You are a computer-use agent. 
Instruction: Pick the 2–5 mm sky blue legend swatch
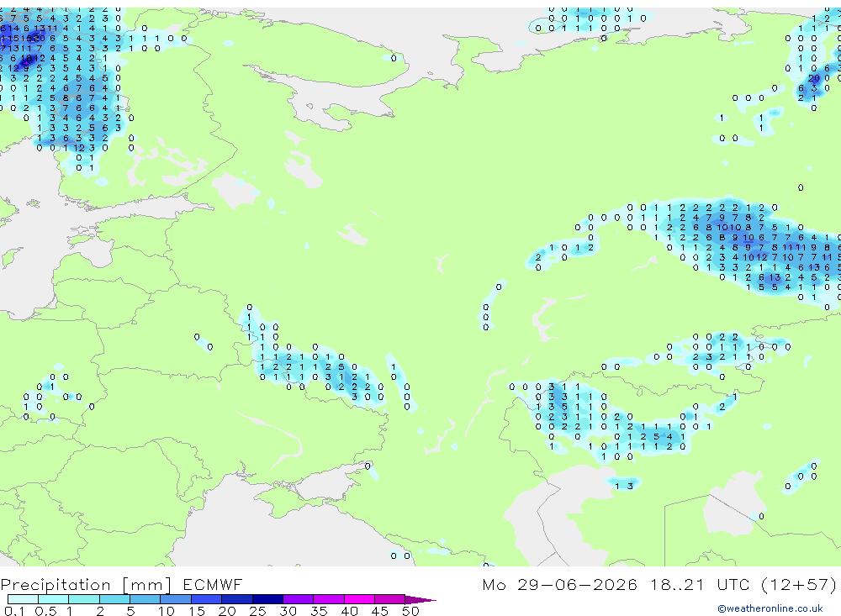point(114,599)
